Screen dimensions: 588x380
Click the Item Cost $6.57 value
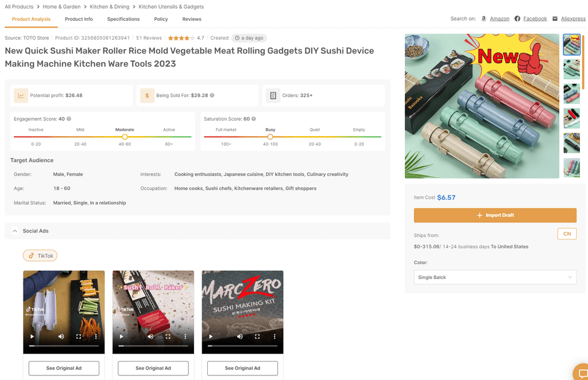446,197
